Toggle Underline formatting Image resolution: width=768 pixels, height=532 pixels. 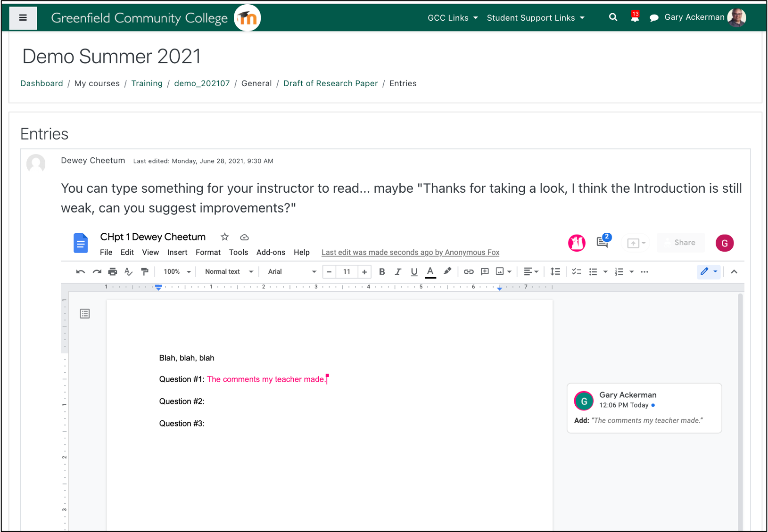point(414,271)
